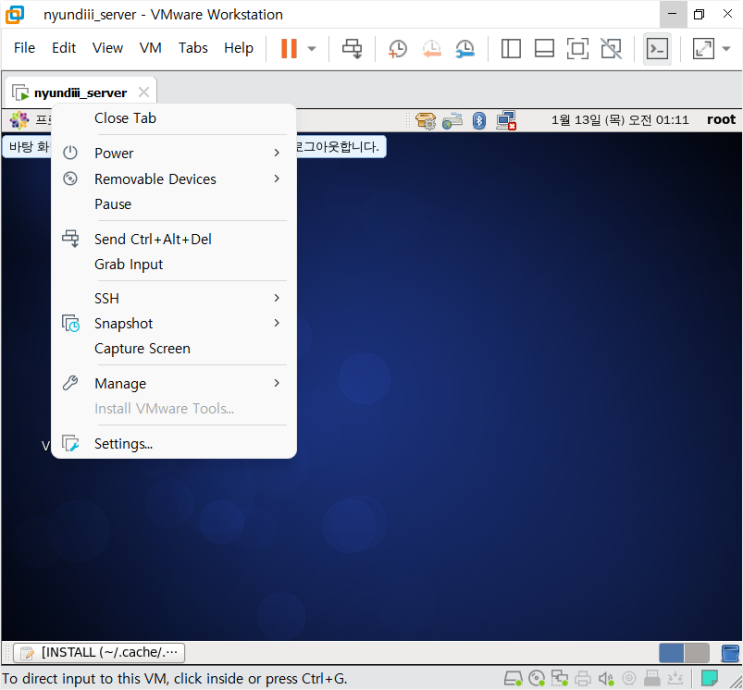
Task: Click the CD/DVD drive status icon
Action: tap(536, 679)
